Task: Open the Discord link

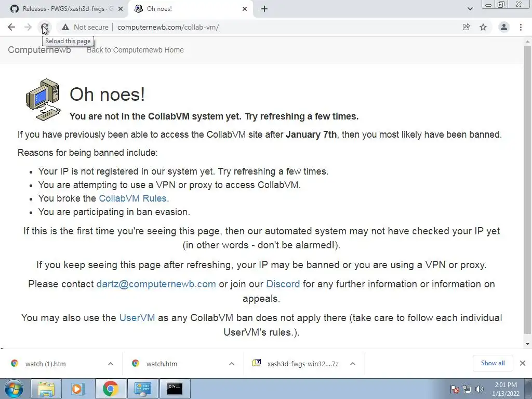Action: [x=283, y=284]
